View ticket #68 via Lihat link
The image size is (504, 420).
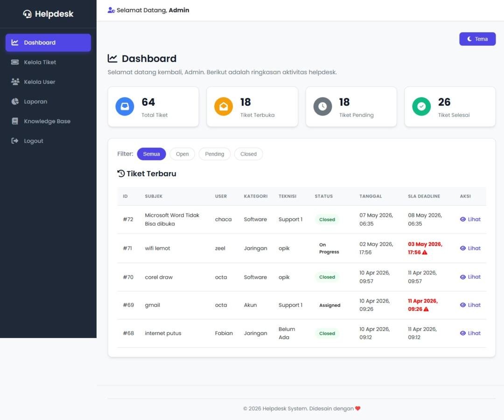[470, 333]
